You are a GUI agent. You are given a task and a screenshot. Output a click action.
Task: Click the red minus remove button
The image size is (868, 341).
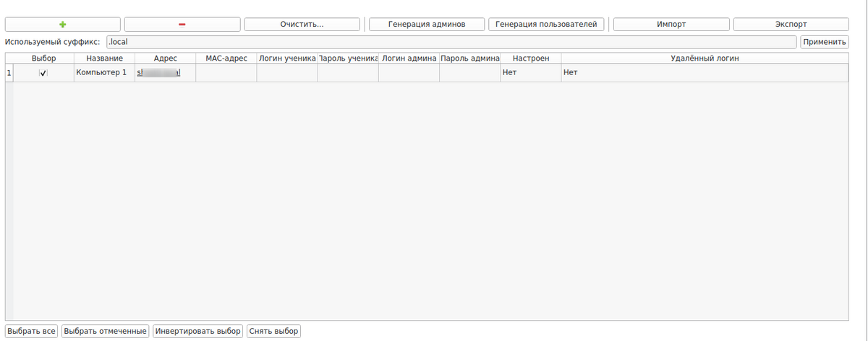point(182,25)
